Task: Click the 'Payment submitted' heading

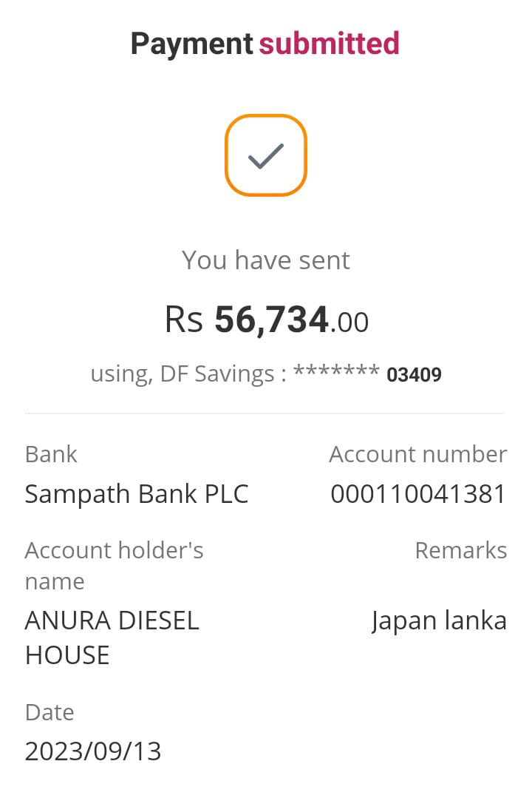Action: (x=265, y=44)
